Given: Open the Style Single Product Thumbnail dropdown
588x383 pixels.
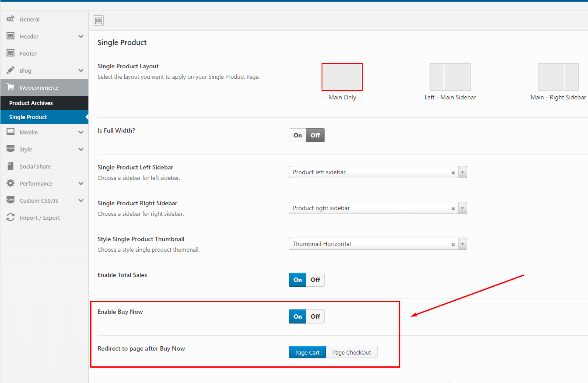Looking at the screenshot, I should pos(463,244).
